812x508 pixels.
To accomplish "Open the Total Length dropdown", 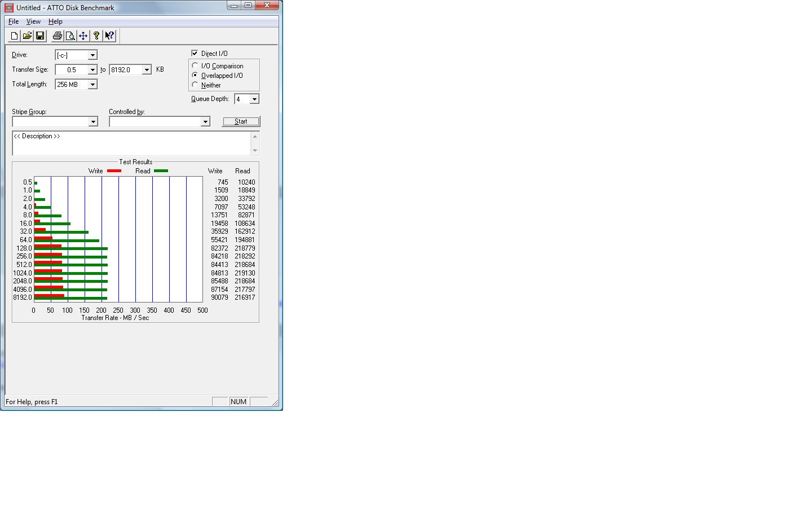I will point(92,84).
